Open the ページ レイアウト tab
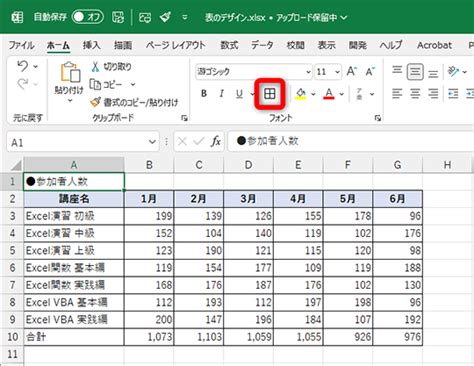The width and height of the screenshot is (474, 366). 176,45
